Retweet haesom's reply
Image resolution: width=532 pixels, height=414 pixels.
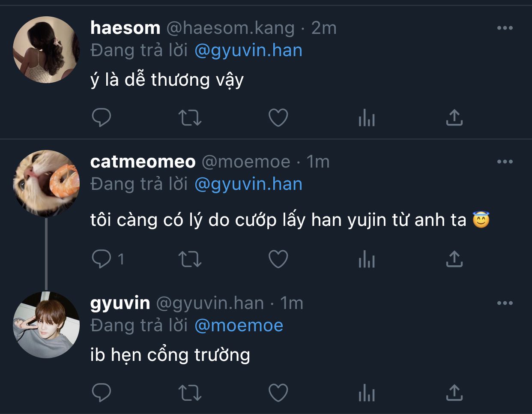(190, 117)
